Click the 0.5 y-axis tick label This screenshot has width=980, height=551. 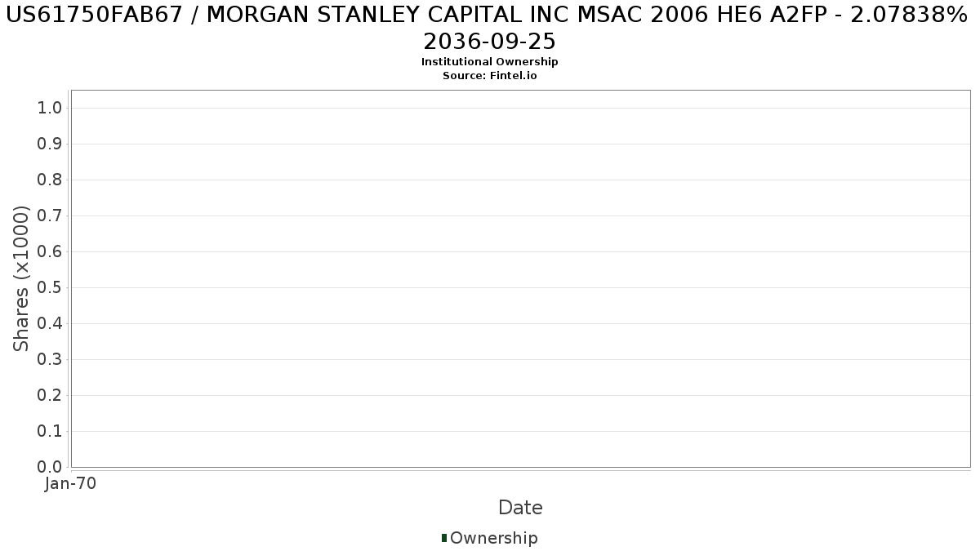(x=50, y=288)
